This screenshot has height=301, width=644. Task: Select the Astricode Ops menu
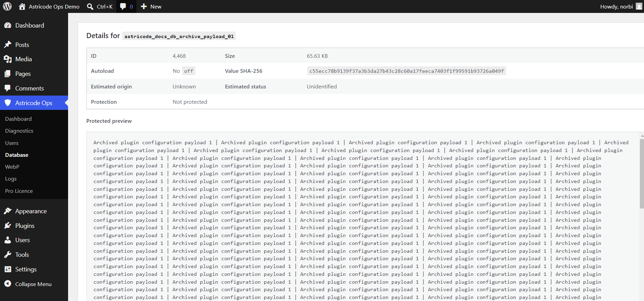(x=34, y=103)
